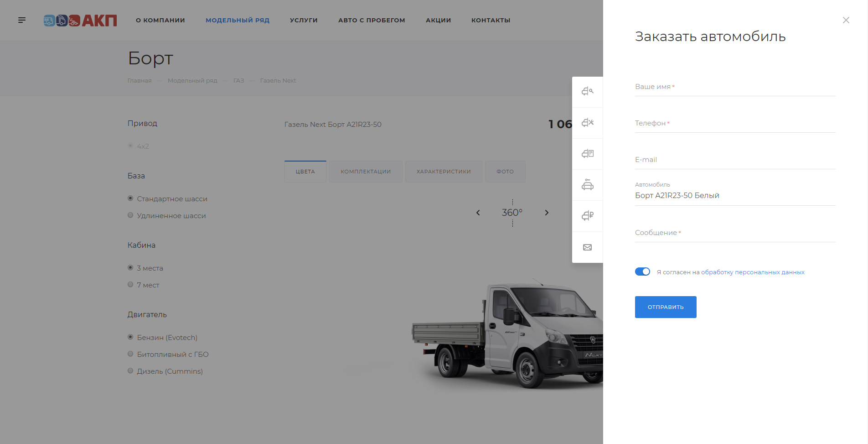This screenshot has width=868, height=444.
Task: Click the car service sidebar icon
Action: coord(588,185)
